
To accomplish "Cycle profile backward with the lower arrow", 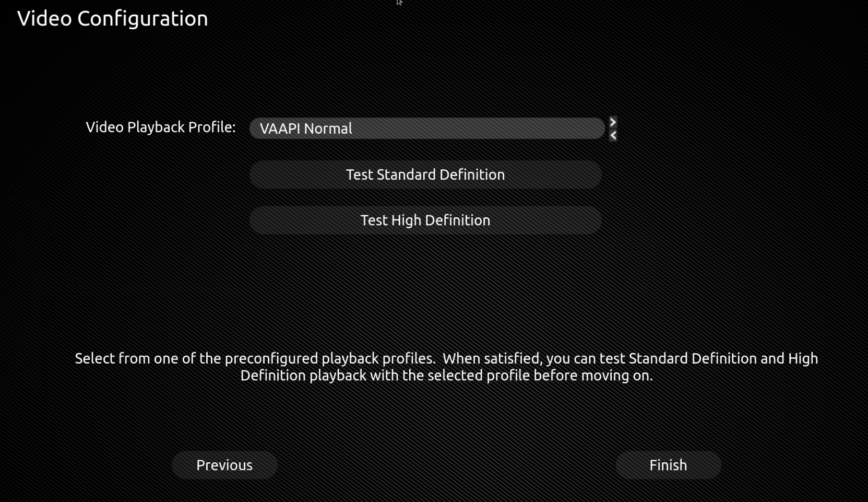I will (613, 135).
